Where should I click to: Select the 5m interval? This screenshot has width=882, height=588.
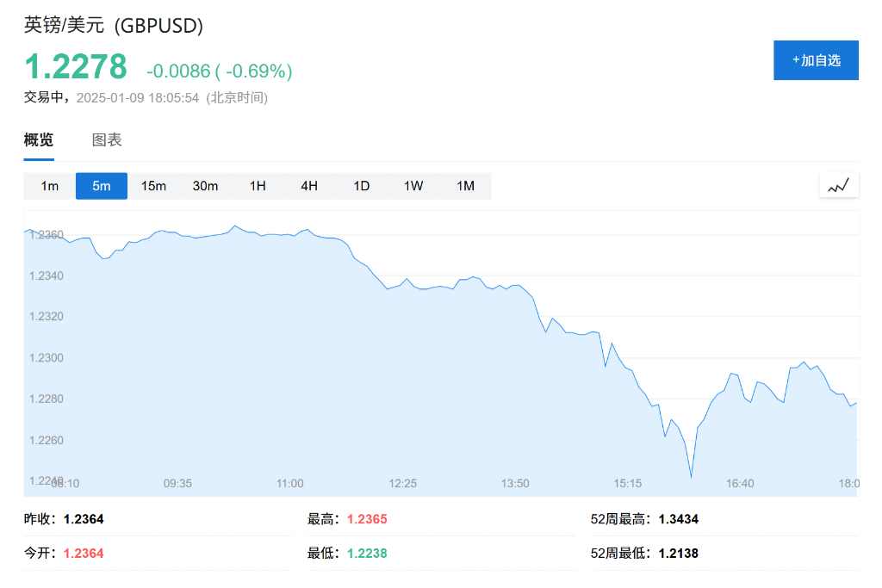pyautogui.click(x=102, y=186)
